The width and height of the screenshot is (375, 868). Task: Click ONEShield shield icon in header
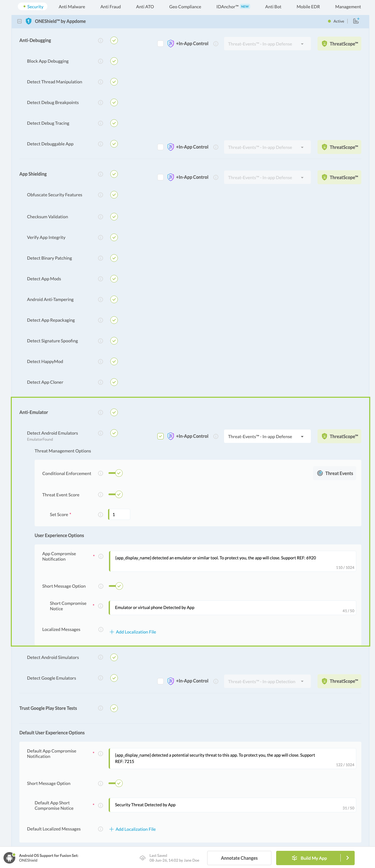(x=29, y=21)
